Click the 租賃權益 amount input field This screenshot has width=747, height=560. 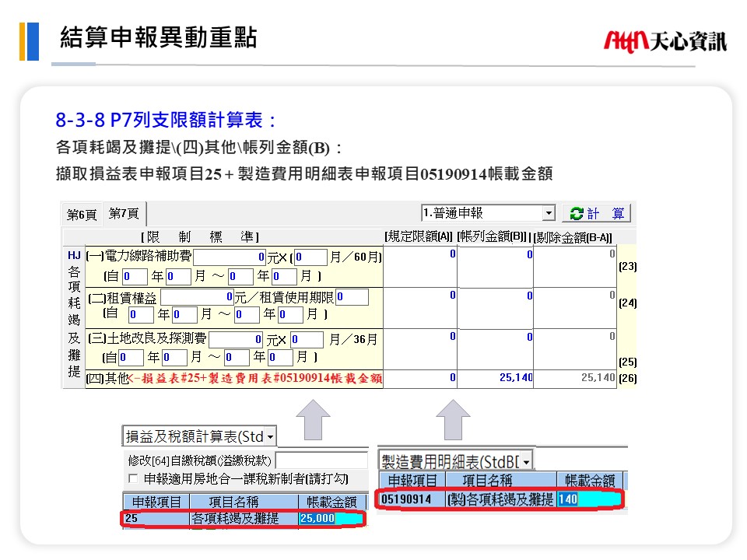click(198, 297)
